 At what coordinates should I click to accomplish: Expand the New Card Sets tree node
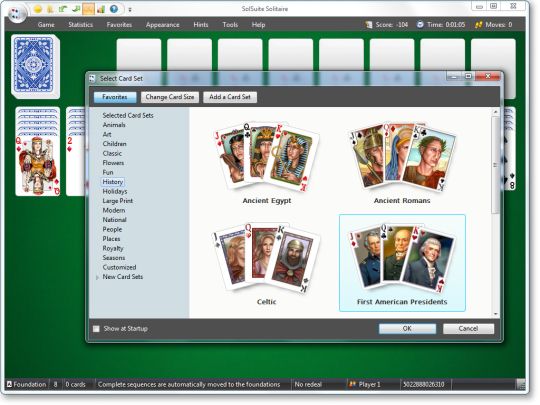click(x=97, y=277)
